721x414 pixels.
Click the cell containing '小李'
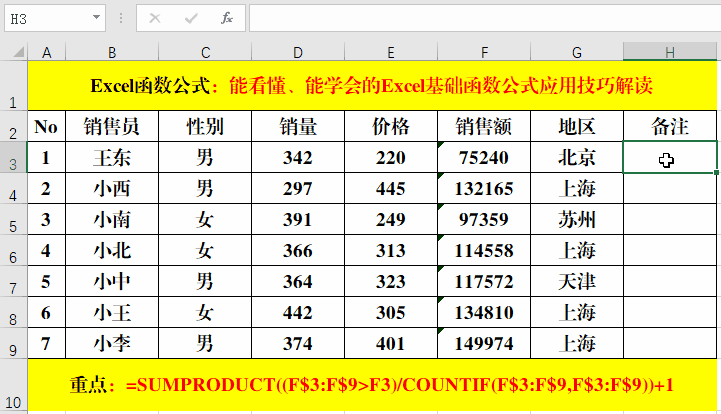point(112,343)
